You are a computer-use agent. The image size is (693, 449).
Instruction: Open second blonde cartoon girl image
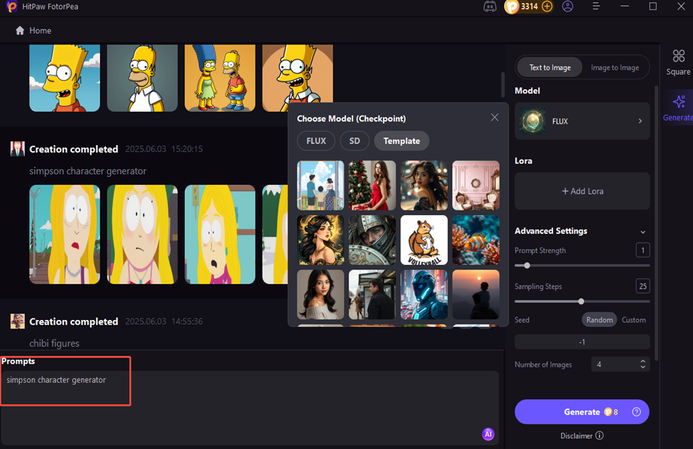pyautogui.click(x=142, y=234)
